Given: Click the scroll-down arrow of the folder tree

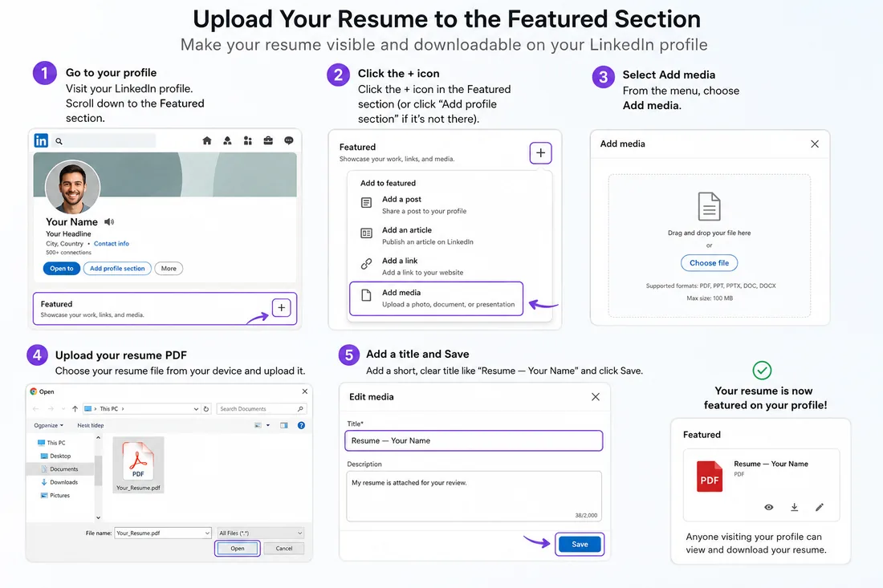Looking at the screenshot, I should tap(98, 517).
